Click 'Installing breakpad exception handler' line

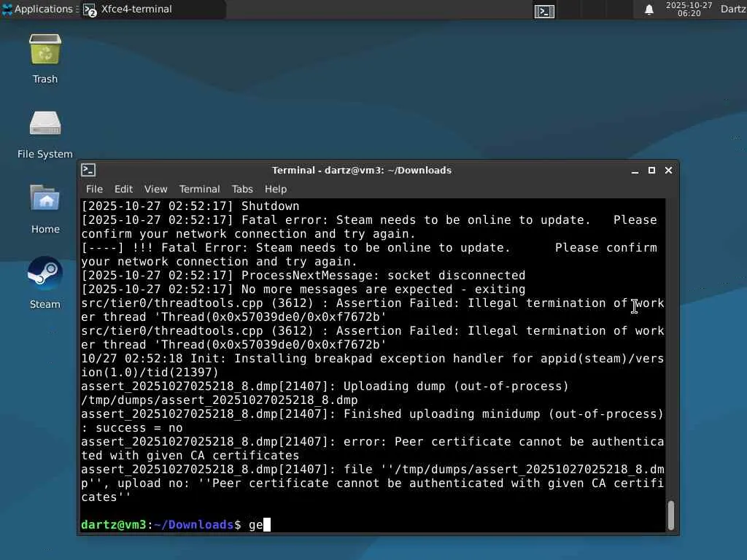pyautogui.click(x=373, y=365)
